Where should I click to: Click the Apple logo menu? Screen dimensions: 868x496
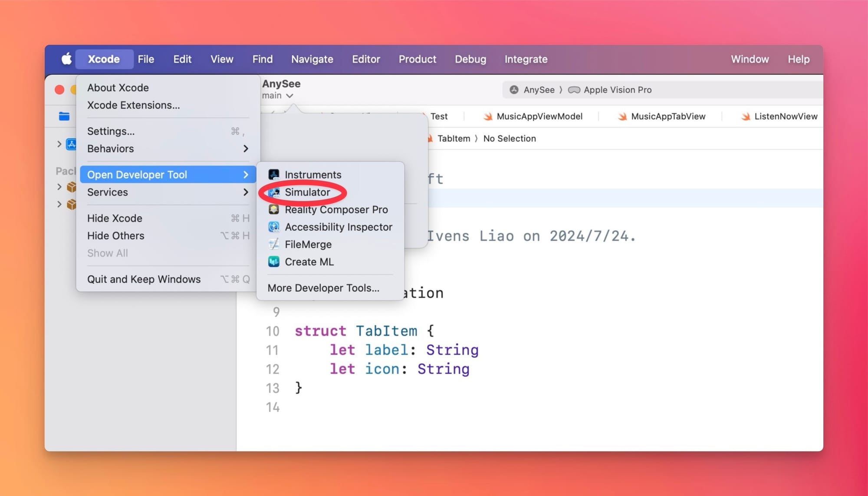[66, 59]
